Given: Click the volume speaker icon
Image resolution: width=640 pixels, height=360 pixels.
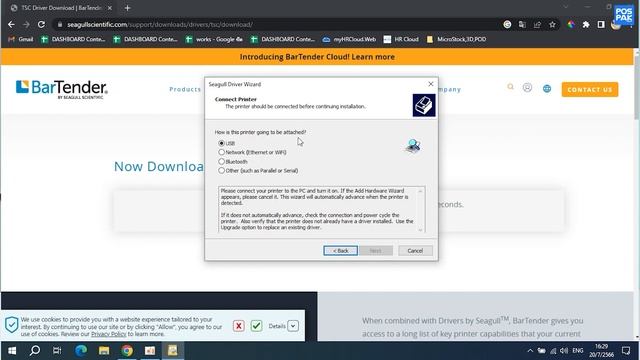Looking at the screenshot, I should coord(564,351).
